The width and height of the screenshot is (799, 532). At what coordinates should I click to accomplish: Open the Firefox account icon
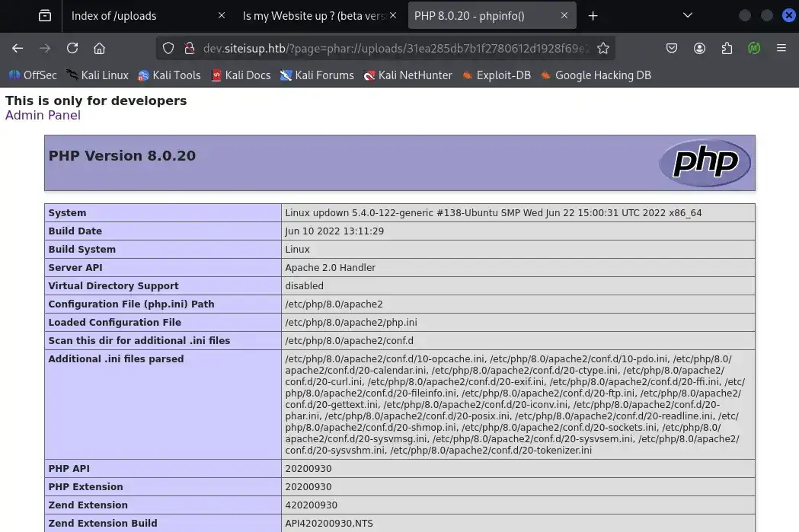pos(699,48)
